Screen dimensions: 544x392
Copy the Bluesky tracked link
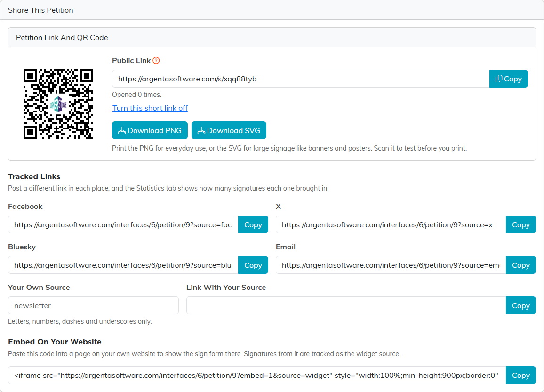[253, 265]
